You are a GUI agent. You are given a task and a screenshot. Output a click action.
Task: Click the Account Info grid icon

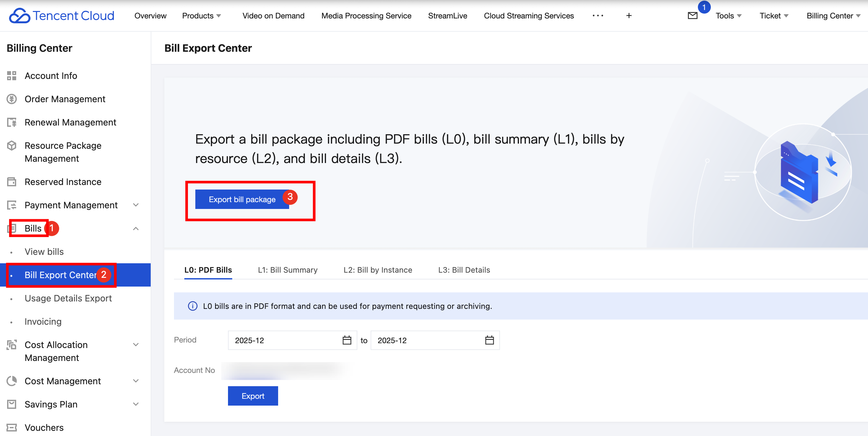12,76
